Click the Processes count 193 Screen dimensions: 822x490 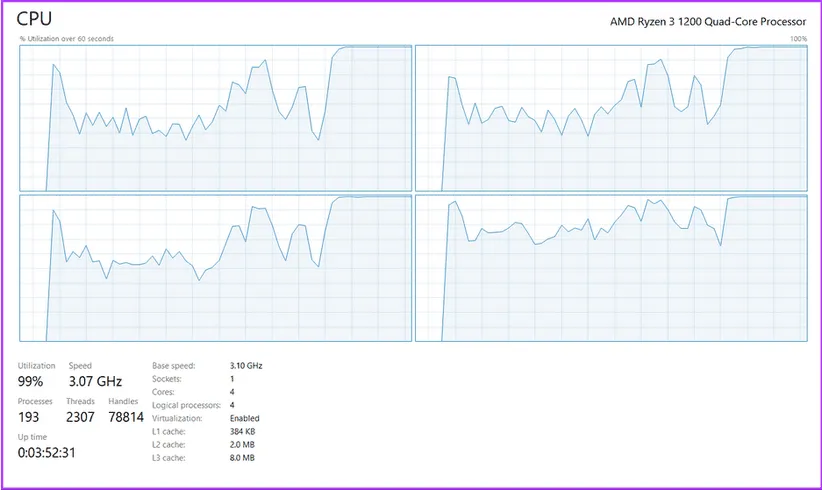(x=29, y=416)
